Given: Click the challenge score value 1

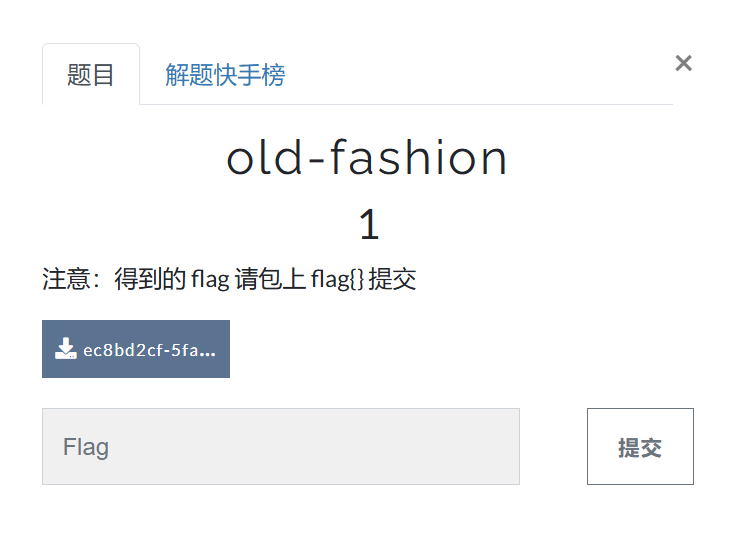Looking at the screenshot, I should point(368,225).
